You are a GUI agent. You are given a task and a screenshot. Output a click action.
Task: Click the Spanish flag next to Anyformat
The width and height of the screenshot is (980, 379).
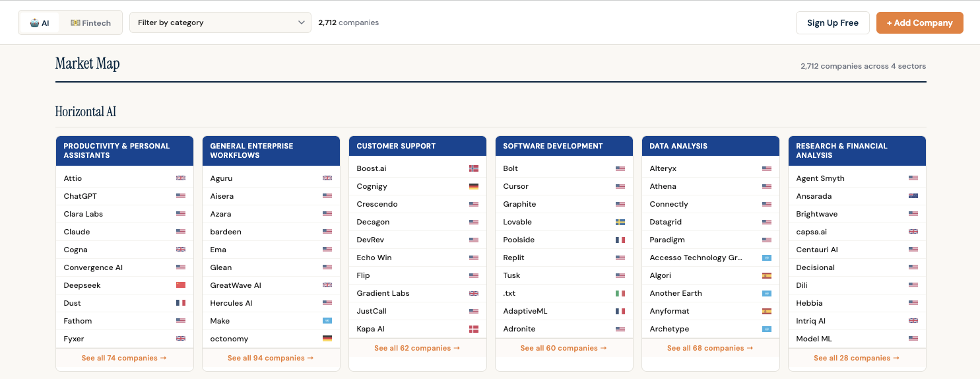point(767,311)
